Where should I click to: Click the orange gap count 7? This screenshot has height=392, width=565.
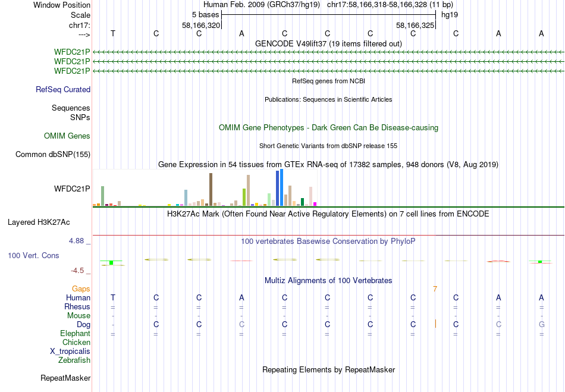(x=435, y=289)
